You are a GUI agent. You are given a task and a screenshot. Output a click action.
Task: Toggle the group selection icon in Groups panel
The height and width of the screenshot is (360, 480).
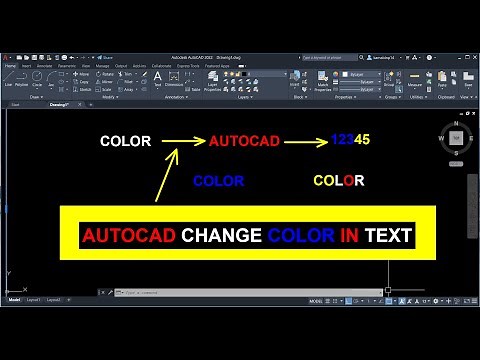pos(399,89)
